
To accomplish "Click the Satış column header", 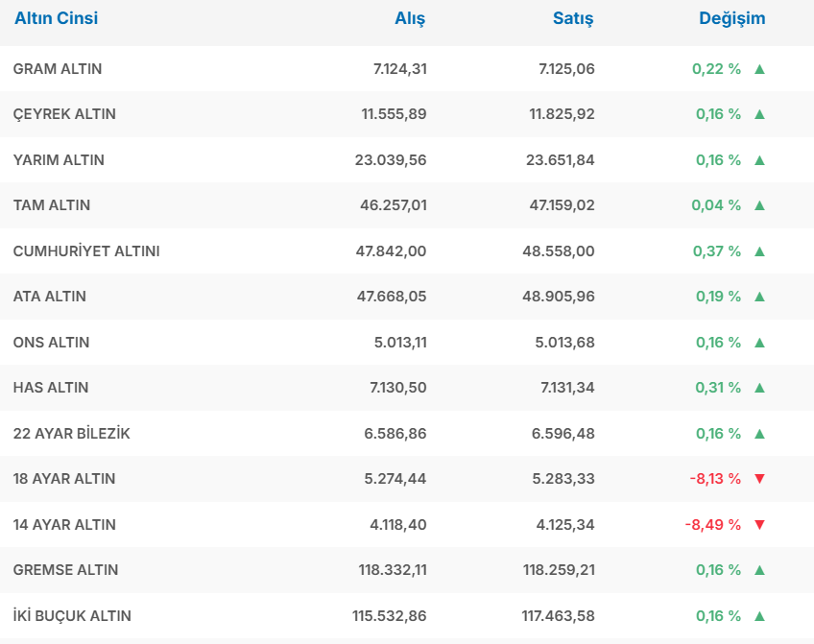I will [573, 18].
